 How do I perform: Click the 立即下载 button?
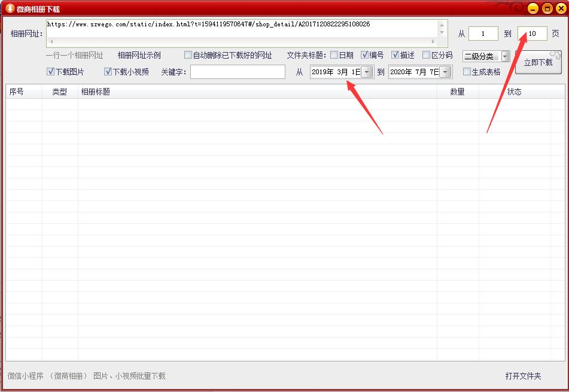[538, 62]
